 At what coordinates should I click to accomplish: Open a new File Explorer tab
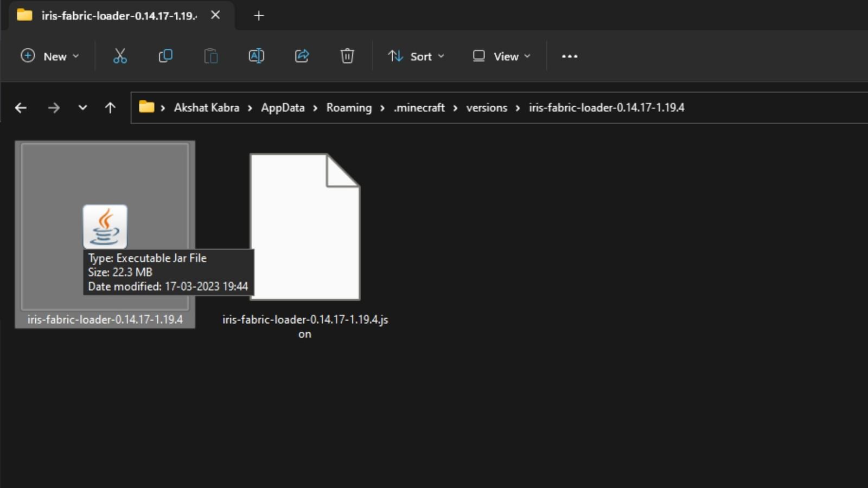[259, 16]
